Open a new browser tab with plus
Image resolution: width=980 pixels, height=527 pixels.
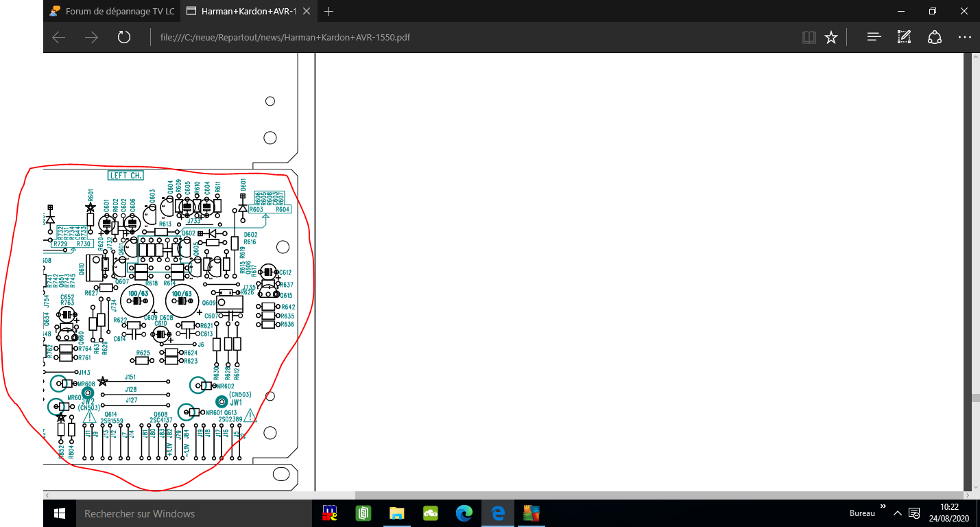329,12
